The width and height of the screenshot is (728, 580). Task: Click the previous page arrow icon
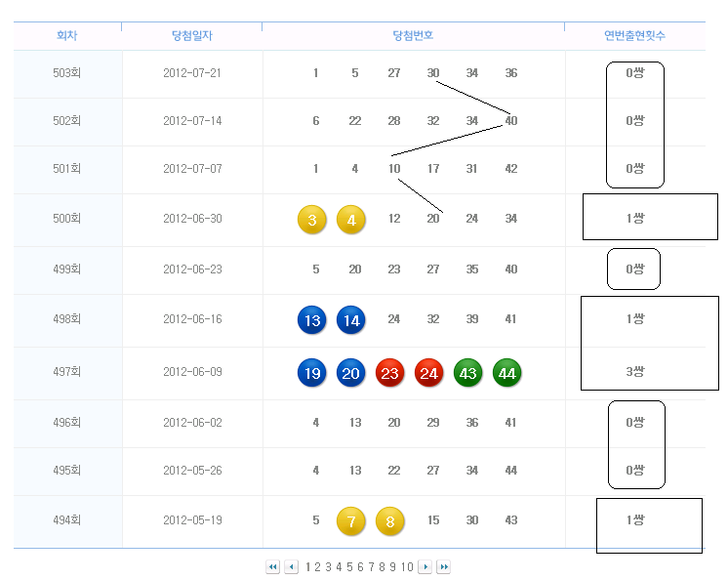pos(291,567)
